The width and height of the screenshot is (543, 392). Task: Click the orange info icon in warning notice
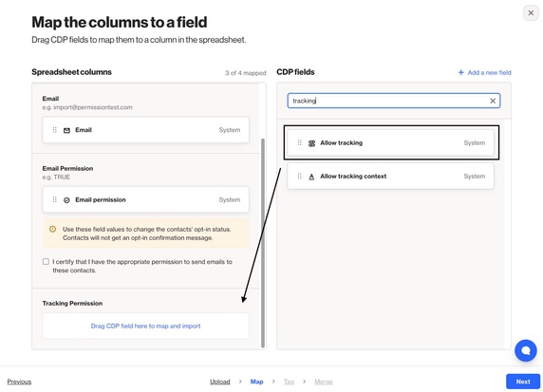(x=52, y=230)
